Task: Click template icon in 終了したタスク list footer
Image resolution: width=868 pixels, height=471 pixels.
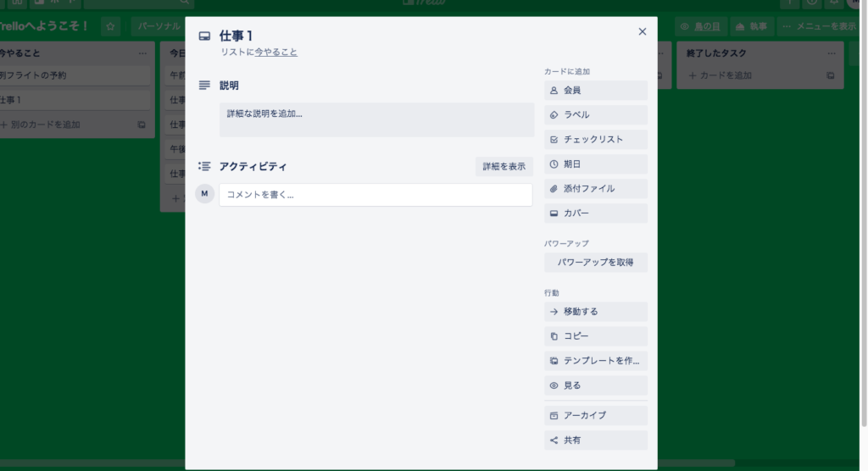Action: [x=831, y=75]
